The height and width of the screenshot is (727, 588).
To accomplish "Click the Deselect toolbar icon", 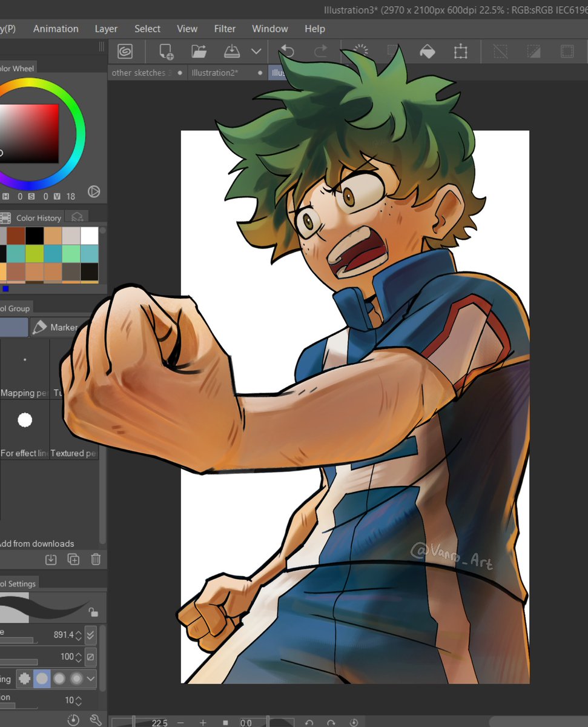I will tap(501, 51).
